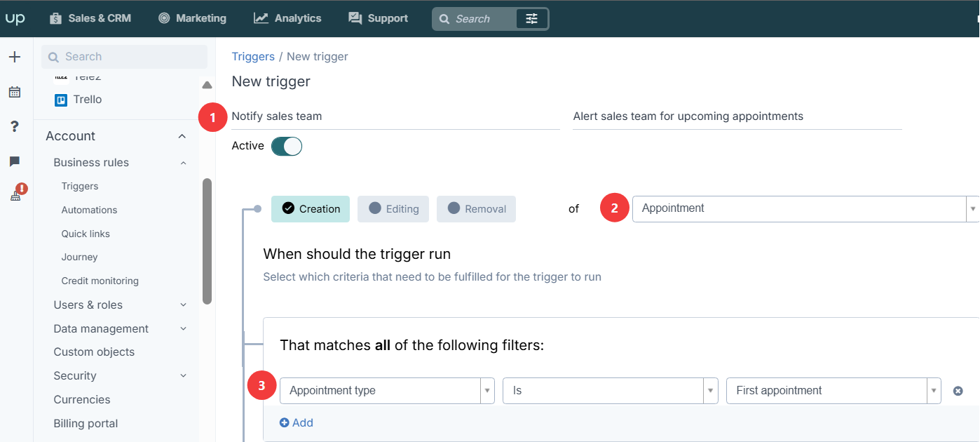Click the sidebar vertical scrollbar thumb
The height and width of the screenshot is (442, 980).
point(207,241)
